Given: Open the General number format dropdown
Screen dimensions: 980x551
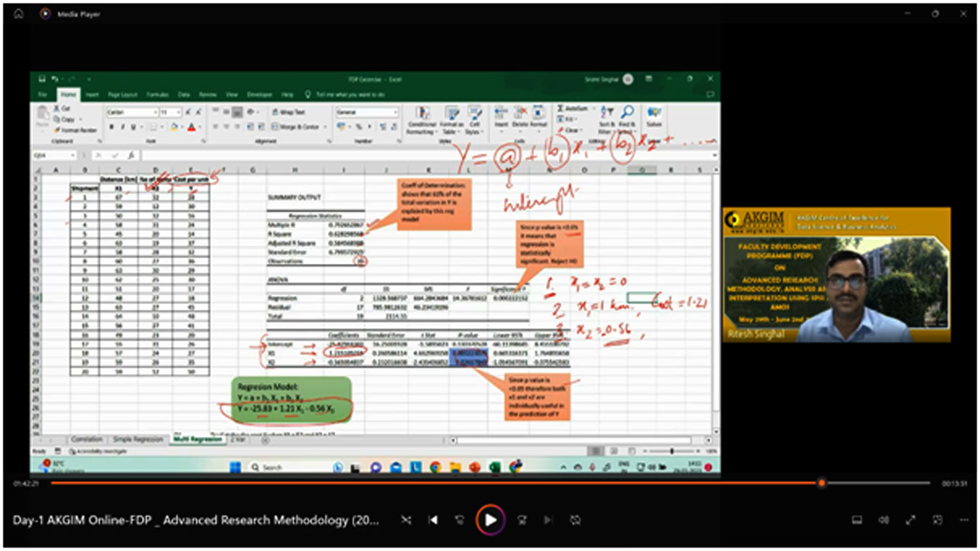Looking at the screenshot, I should tap(395, 113).
